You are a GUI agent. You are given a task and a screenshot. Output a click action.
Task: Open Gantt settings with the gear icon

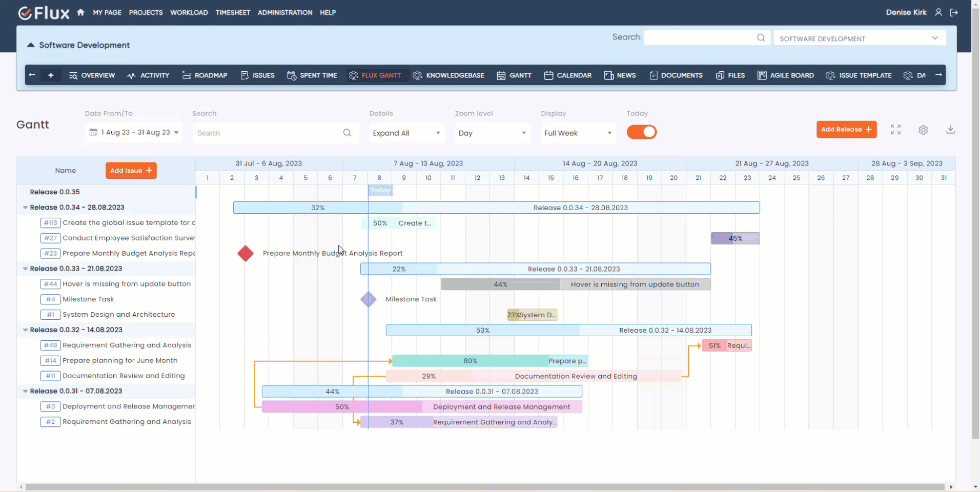(924, 130)
